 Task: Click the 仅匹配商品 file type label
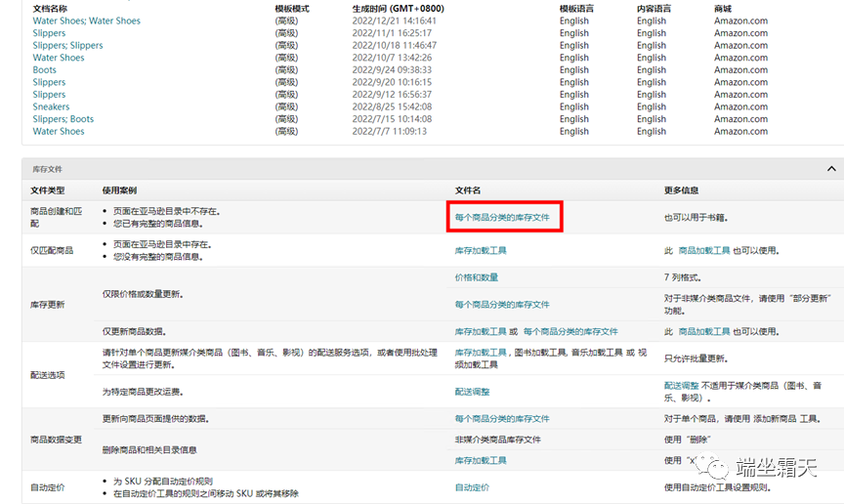52,250
